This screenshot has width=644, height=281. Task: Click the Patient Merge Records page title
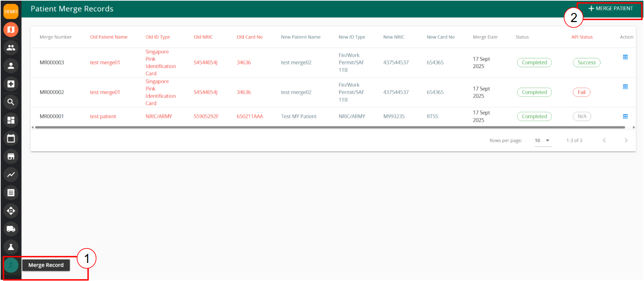[x=72, y=9]
